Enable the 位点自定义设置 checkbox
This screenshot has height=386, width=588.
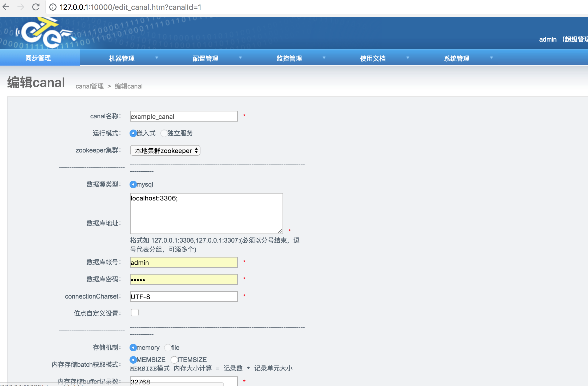(x=135, y=312)
